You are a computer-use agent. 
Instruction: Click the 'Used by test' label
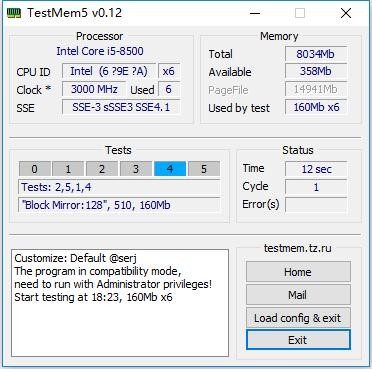[239, 108]
